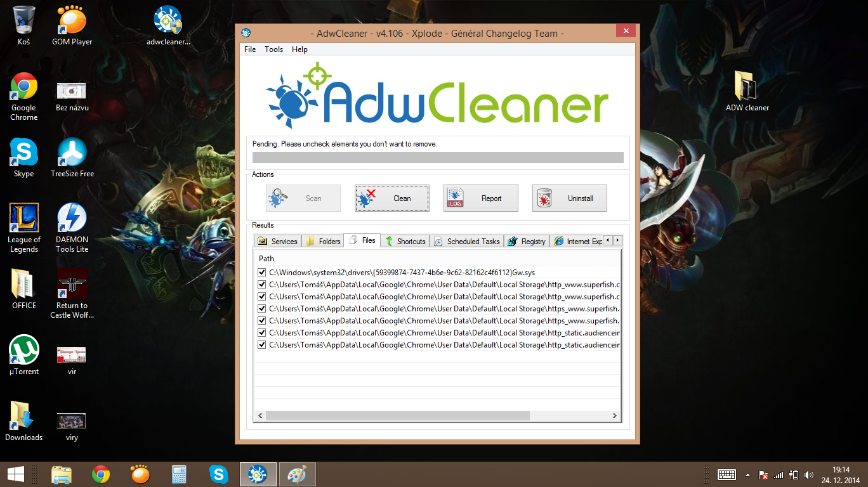Open Calculator from the taskbar
This screenshot has height=487, width=868.
[180, 474]
